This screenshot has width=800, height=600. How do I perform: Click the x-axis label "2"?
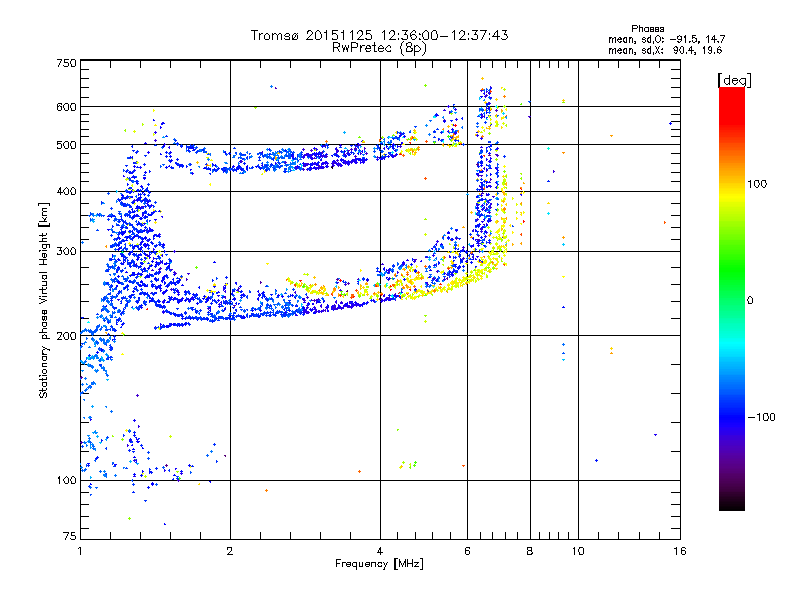tap(230, 551)
